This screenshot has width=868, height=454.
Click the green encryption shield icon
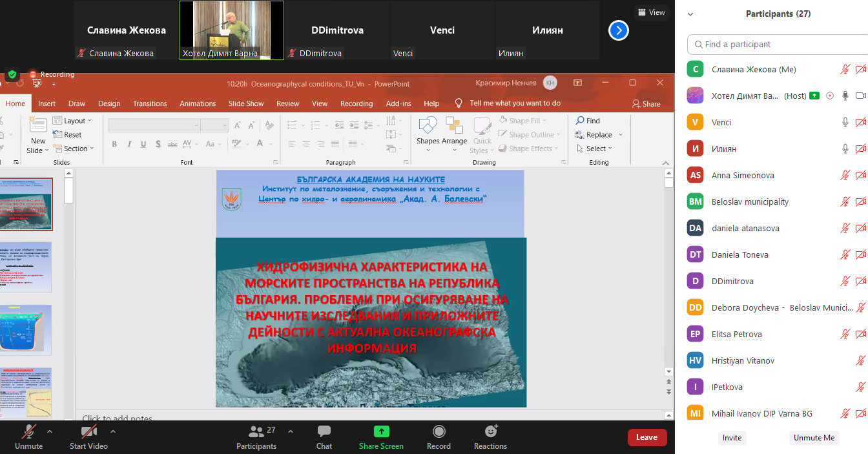pyautogui.click(x=12, y=74)
